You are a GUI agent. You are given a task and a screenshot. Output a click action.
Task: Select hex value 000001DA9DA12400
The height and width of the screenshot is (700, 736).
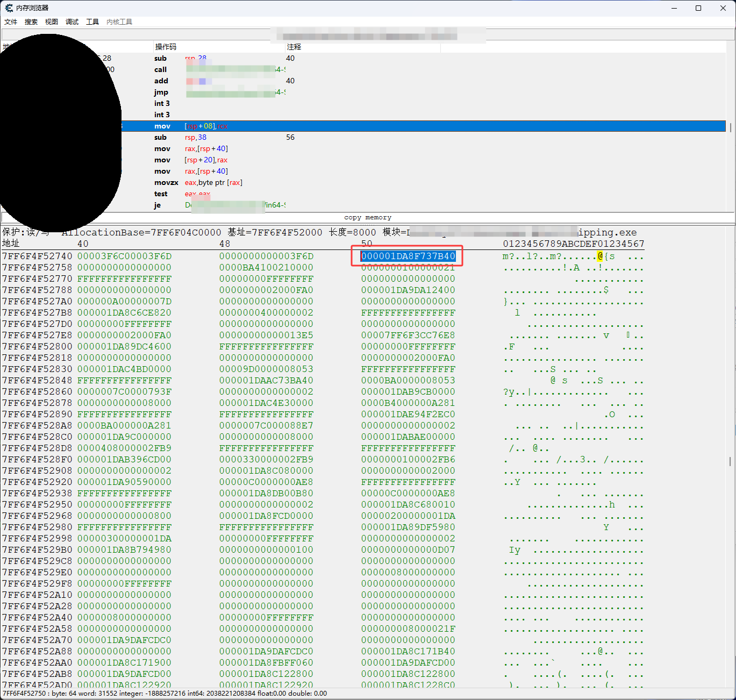coord(408,290)
